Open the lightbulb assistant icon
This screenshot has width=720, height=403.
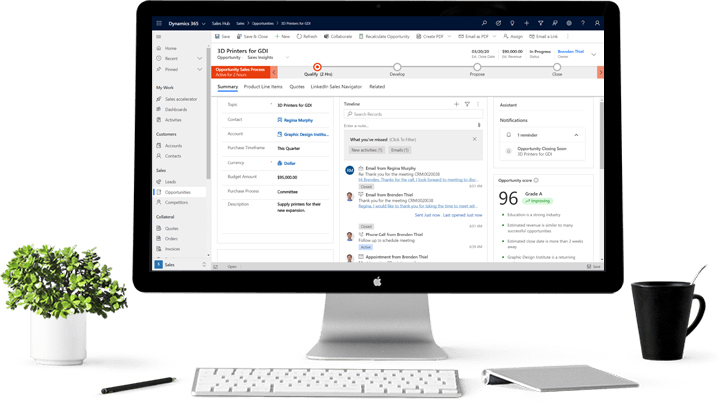tap(512, 23)
